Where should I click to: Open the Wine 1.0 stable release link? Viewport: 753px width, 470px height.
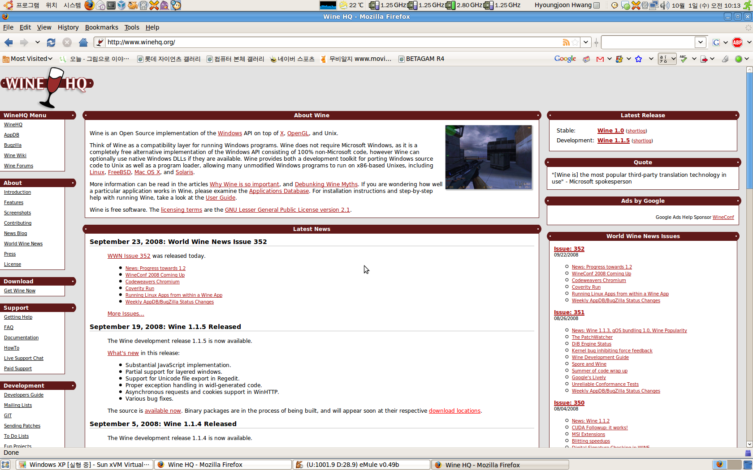pos(610,131)
